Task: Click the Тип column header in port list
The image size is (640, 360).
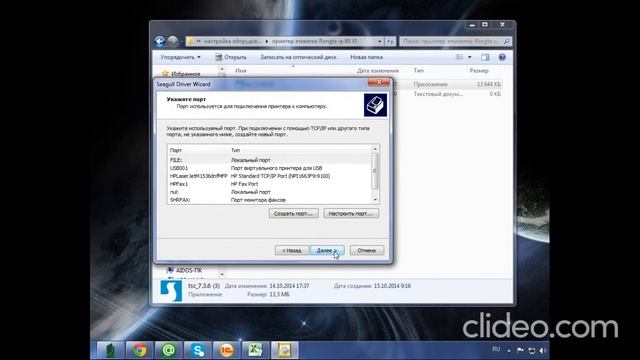Action: pos(236,150)
